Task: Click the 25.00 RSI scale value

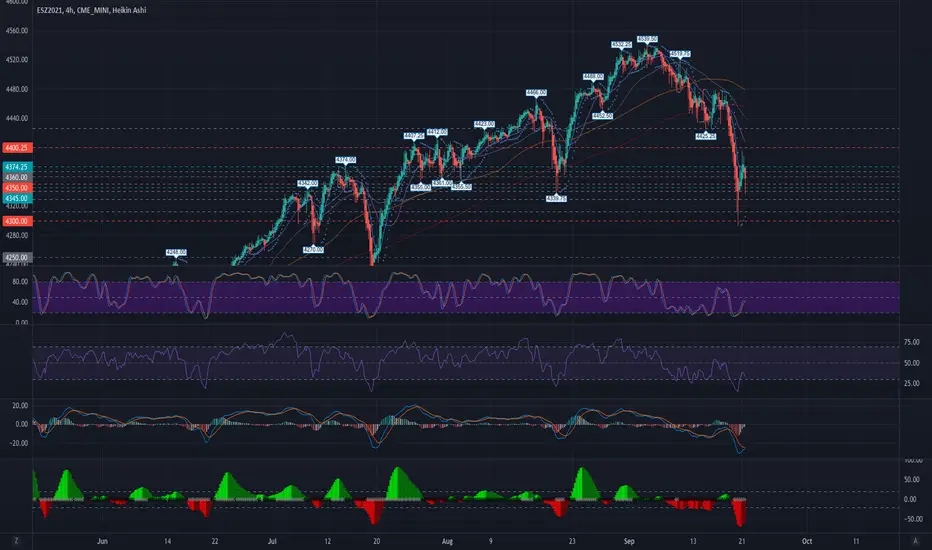Action: 912,384
